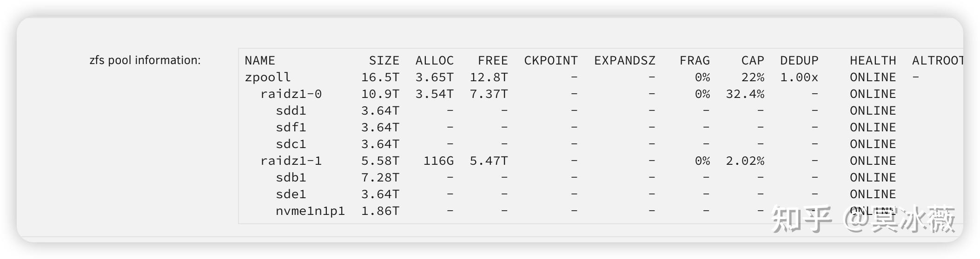Click the 116G allocated value

pos(438,161)
